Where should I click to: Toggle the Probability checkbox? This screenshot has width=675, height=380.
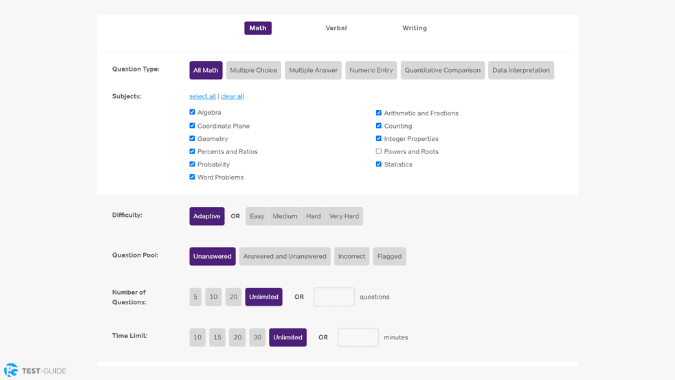click(x=192, y=164)
